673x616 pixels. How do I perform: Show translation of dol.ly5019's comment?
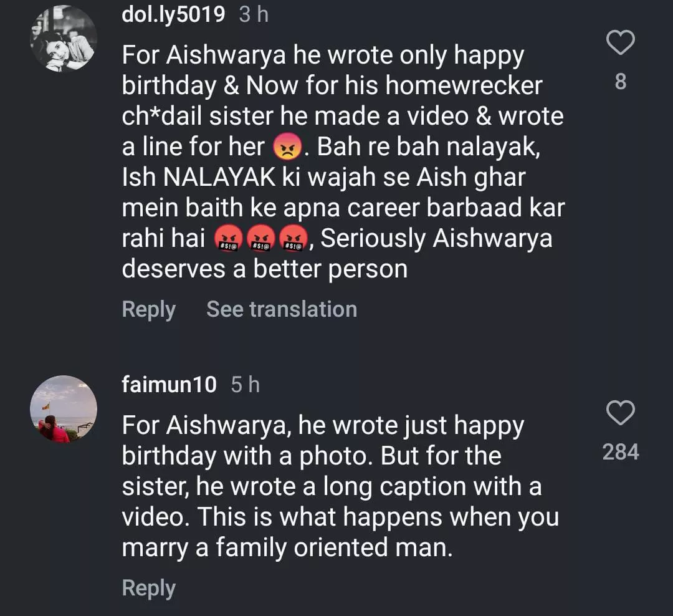[282, 309]
